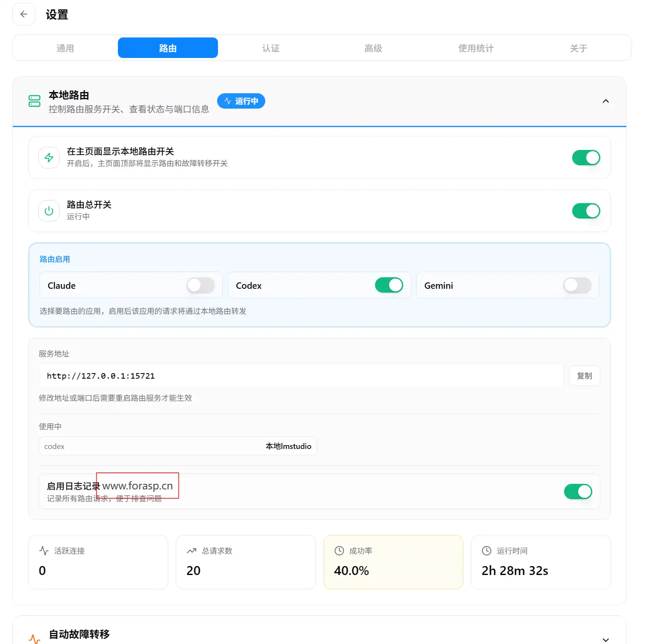
Task: Click the 总请求数 trending icon
Action: (x=192, y=551)
